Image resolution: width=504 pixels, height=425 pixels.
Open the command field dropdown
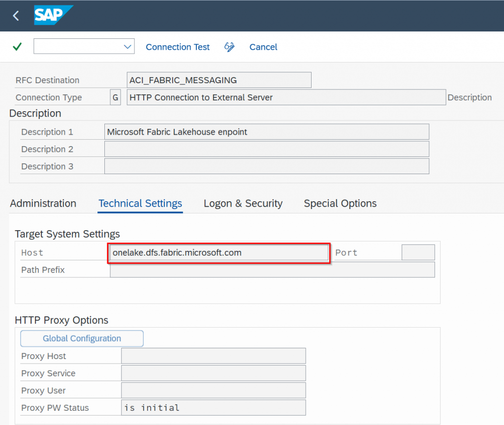pos(128,47)
